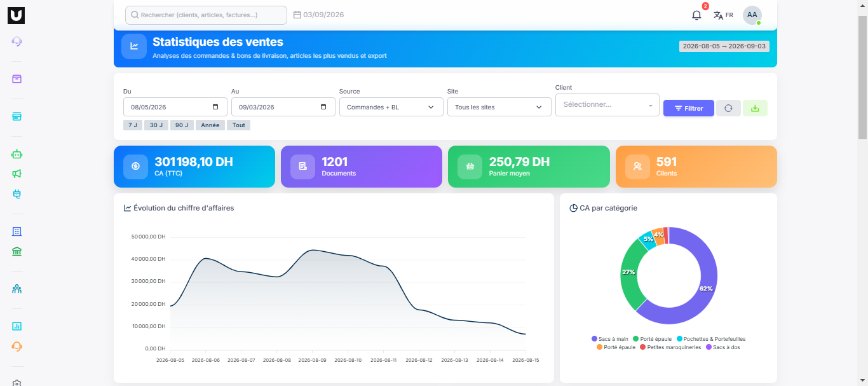Click the pie icon beside CA par catégorie
Image resolution: width=868 pixels, height=386 pixels.
(573, 208)
